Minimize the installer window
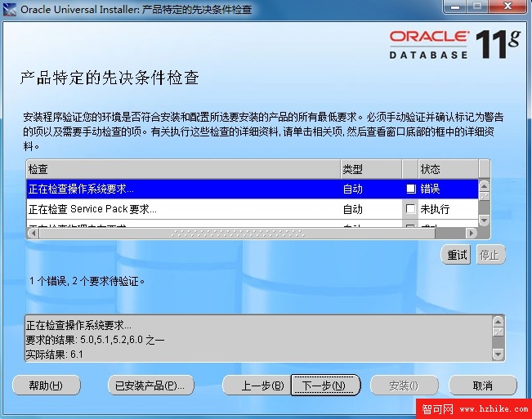The width and height of the screenshot is (532, 419). pyautogui.click(x=455, y=7)
